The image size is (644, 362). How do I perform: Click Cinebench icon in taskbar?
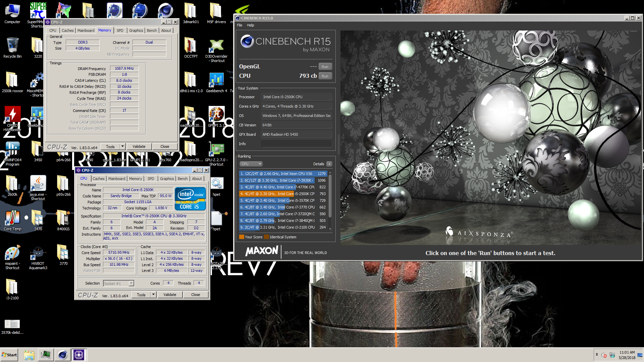[x=62, y=355]
